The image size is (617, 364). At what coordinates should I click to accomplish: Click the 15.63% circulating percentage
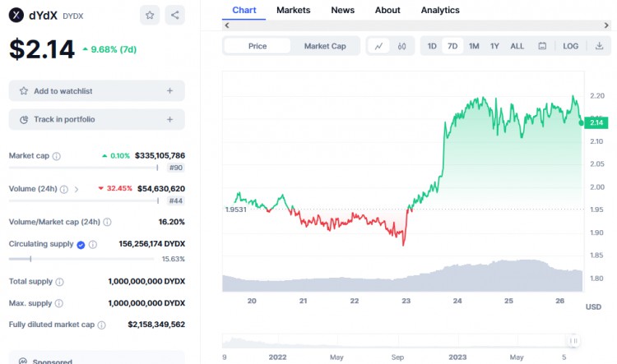(x=173, y=259)
